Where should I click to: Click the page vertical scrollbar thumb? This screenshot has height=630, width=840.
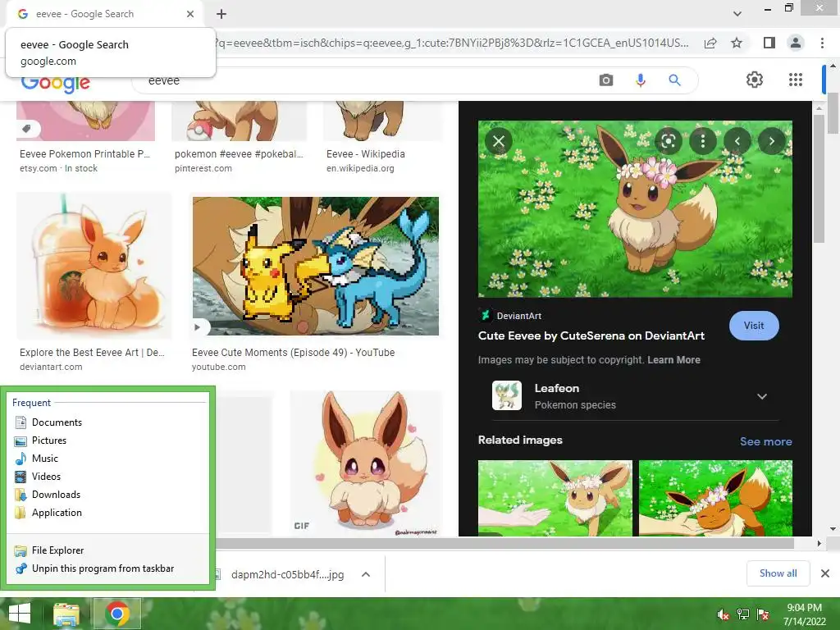pos(833,113)
